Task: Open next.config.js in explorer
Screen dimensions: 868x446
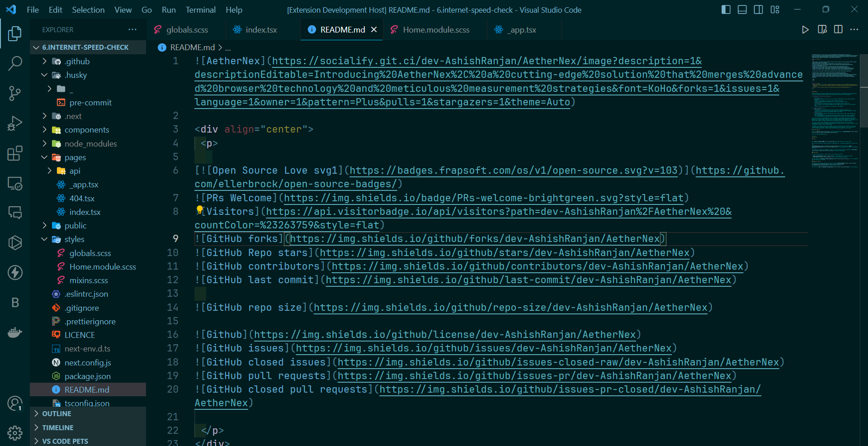Action: pyautogui.click(x=88, y=362)
